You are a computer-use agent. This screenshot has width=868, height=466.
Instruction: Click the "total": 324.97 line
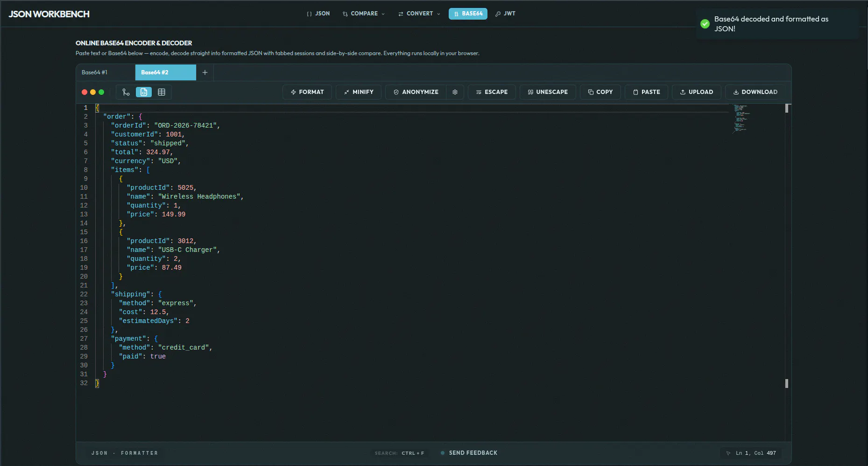click(142, 152)
